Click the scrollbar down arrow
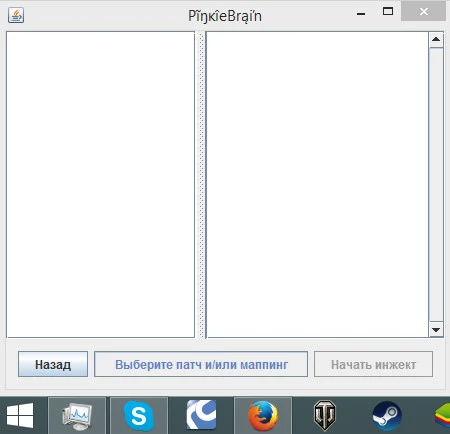 tap(436, 330)
